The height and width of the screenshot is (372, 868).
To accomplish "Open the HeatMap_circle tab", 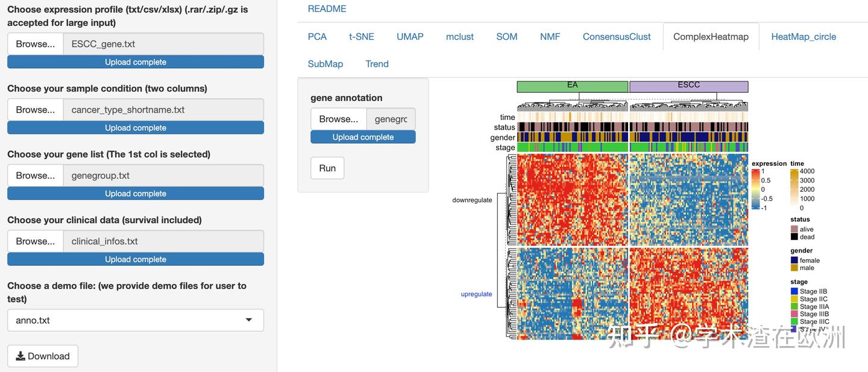I will [804, 37].
